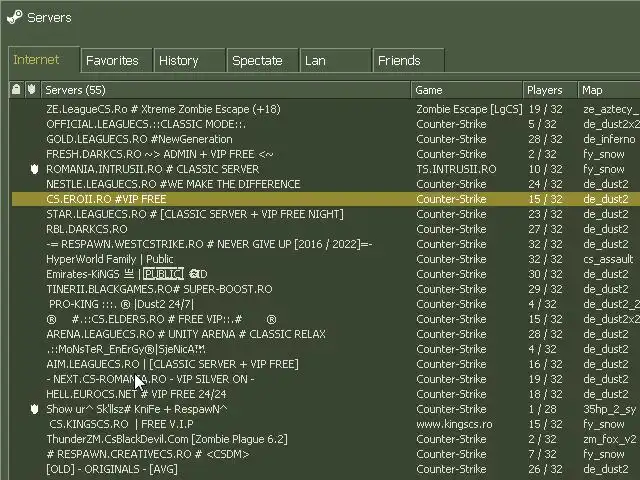Viewport: 640px width, 480px height.
Task: Click cs_assault map on HyperWorld Family row
Action: point(608,259)
